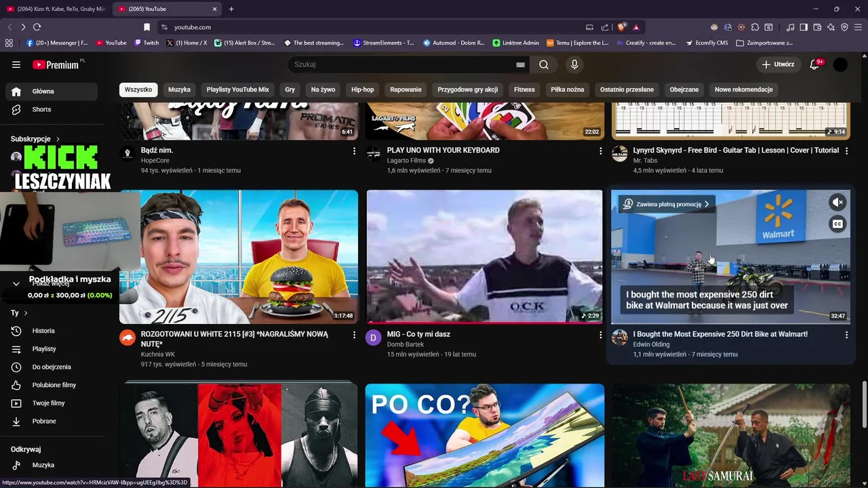Go to Główna in sidebar
868x488 pixels.
pos(52,91)
